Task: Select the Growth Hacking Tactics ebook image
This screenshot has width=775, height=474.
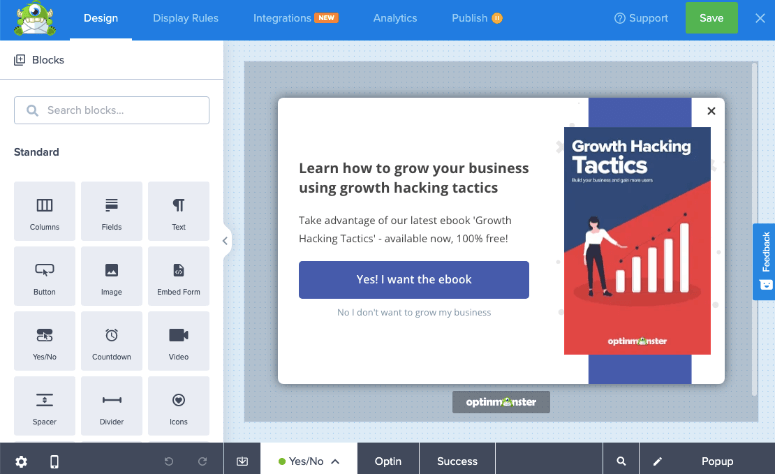Action: click(x=637, y=241)
